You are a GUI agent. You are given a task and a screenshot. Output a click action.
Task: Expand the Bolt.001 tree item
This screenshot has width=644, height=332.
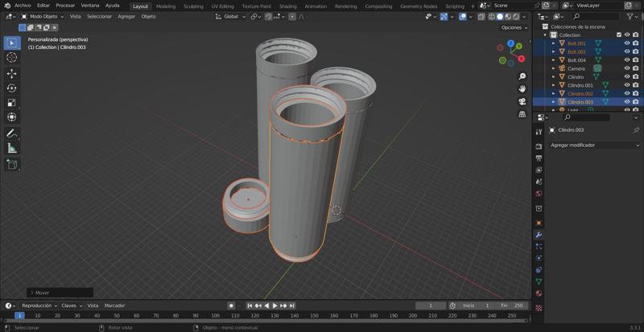click(553, 43)
